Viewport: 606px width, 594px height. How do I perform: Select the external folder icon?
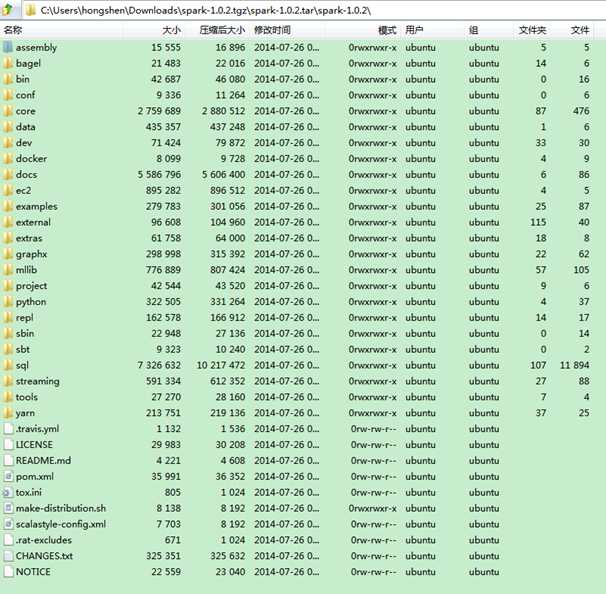pyautogui.click(x=8, y=222)
